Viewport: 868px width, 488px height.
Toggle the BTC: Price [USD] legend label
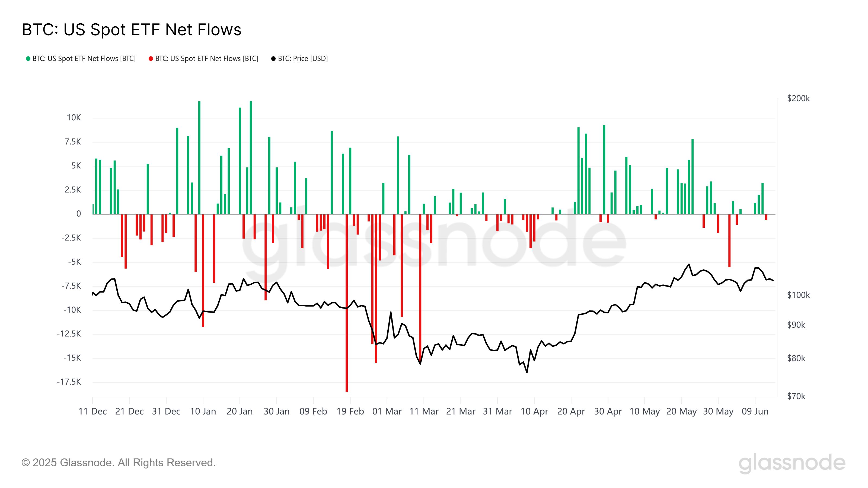pos(303,59)
